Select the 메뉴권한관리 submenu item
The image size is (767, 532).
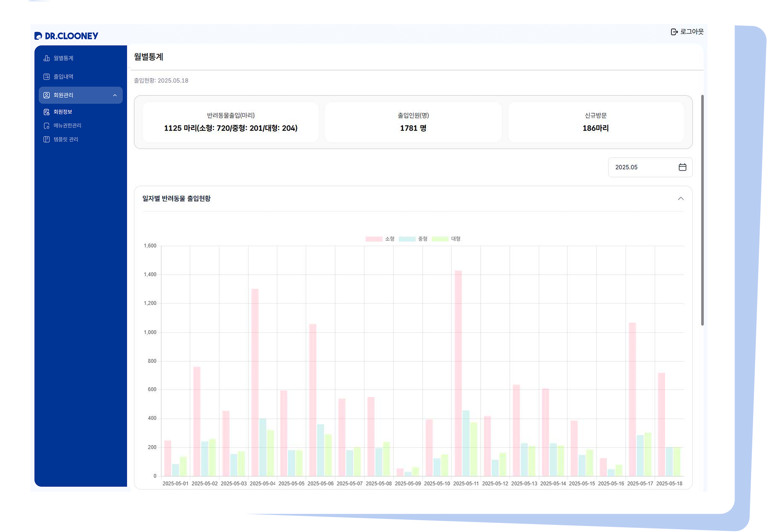[67, 126]
